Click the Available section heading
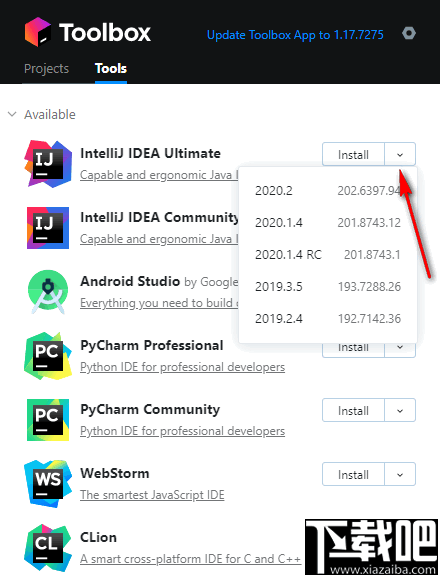Viewport: 440px width, 575px height. 50,114
